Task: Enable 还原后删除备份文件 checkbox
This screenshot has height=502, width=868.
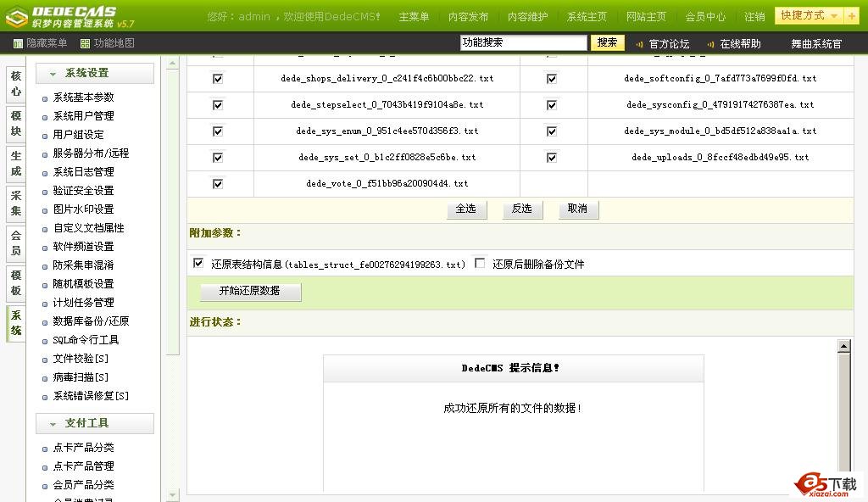Action: (480, 264)
